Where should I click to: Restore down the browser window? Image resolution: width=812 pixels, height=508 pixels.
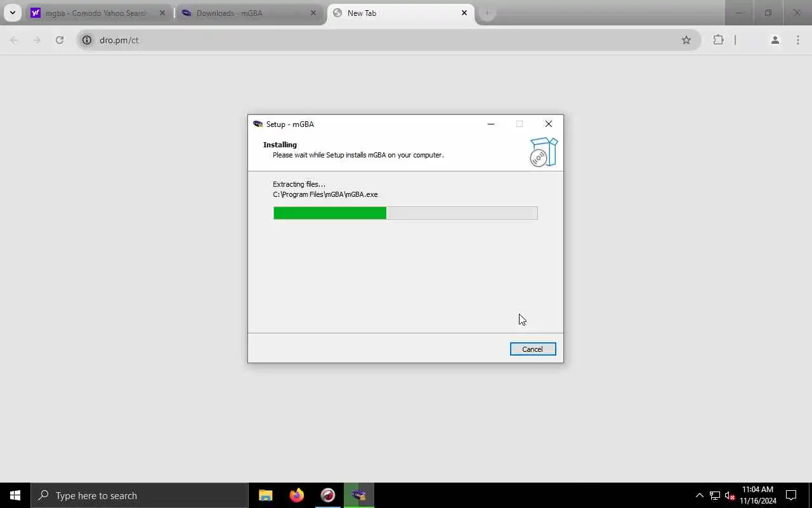pos(768,13)
